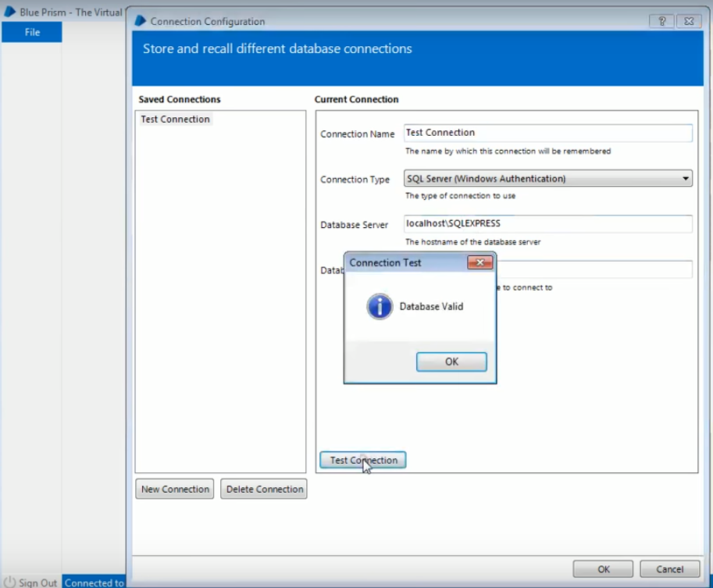Click the 'Database Server' label
Viewport: 713px width, 588px height.
point(355,225)
